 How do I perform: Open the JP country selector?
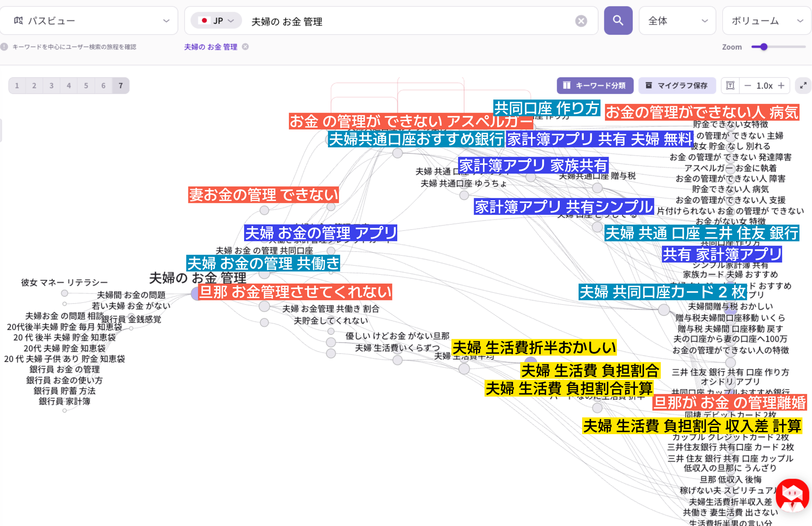coord(216,20)
